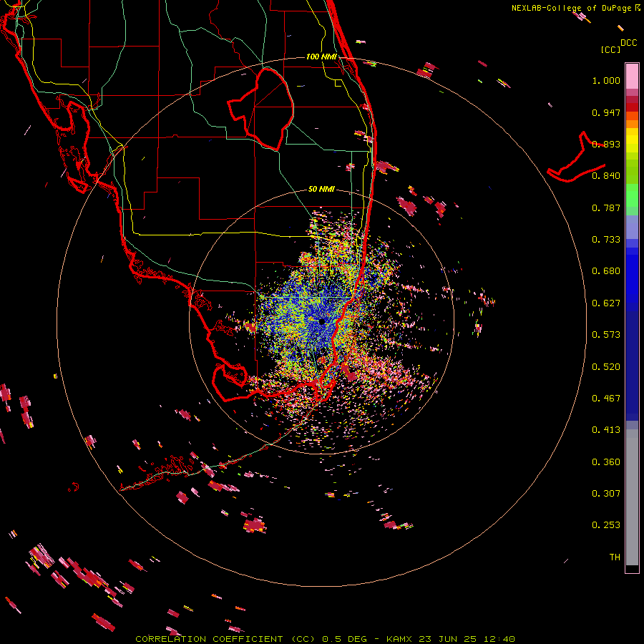Click the 0.253 color scale value
Viewport: 644px width, 644px height.
(606, 525)
